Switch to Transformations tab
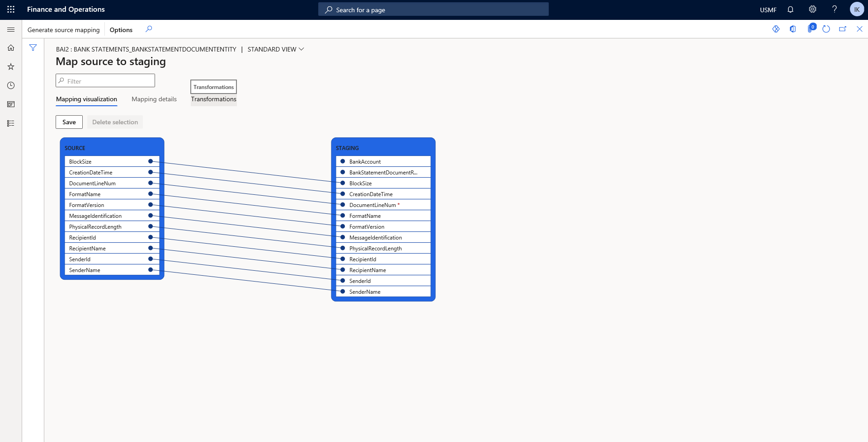Image resolution: width=868 pixels, height=442 pixels. click(x=213, y=99)
